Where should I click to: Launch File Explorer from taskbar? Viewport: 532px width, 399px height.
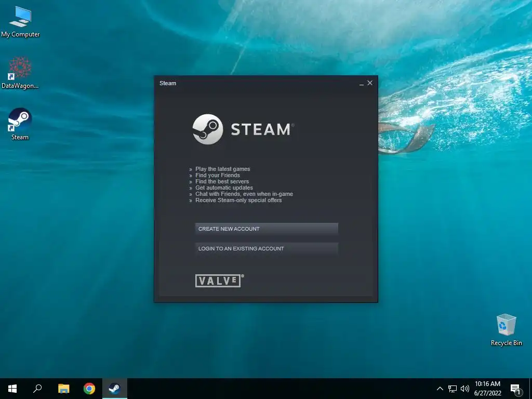pos(63,389)
